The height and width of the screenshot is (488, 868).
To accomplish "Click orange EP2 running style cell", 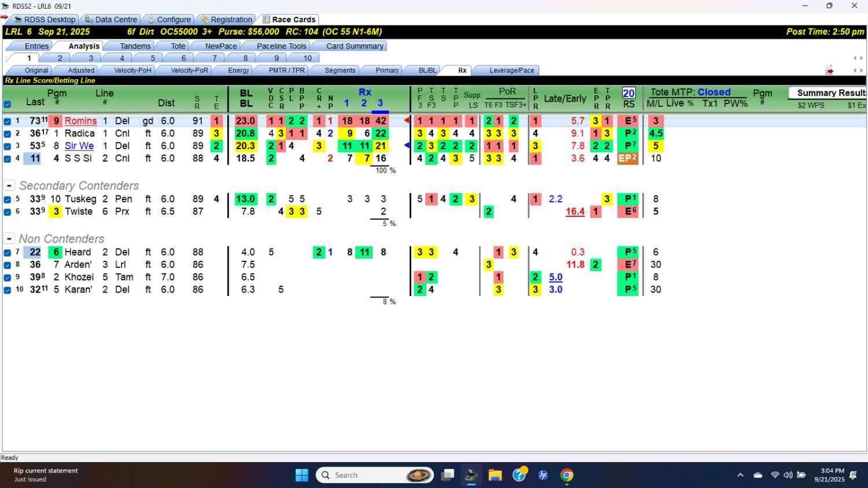I will (x=628, y=158).
